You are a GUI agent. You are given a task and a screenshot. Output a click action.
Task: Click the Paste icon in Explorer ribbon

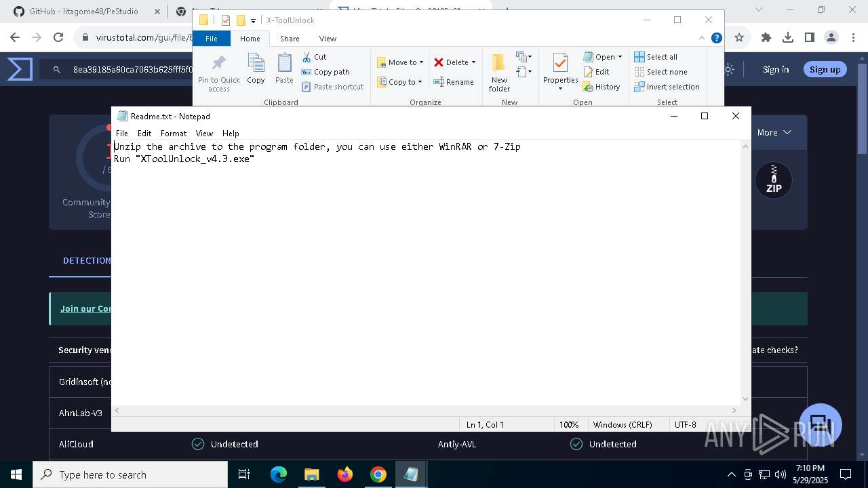(x=284, y=64)
